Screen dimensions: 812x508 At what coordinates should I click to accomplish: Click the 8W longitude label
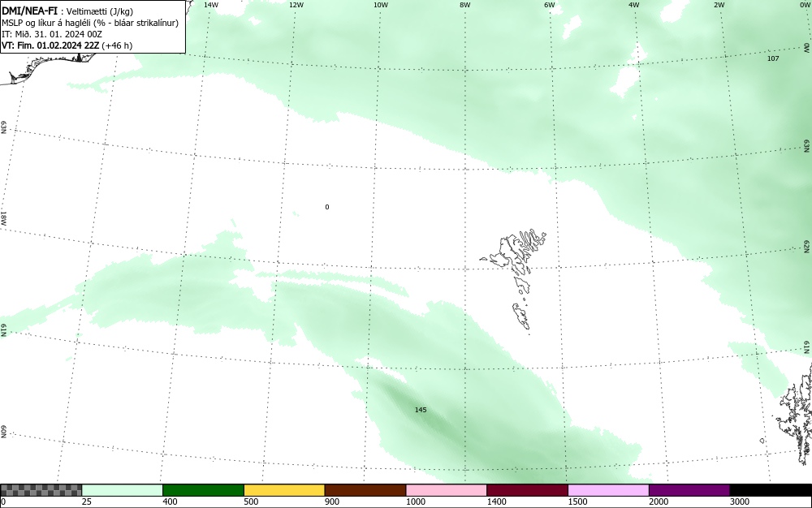point(465,5)
